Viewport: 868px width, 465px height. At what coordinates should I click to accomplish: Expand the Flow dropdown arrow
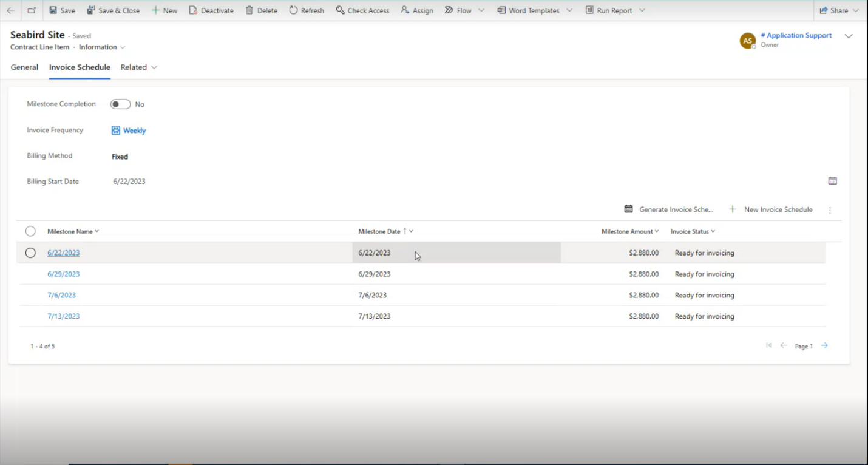click(x=481, y=10)
